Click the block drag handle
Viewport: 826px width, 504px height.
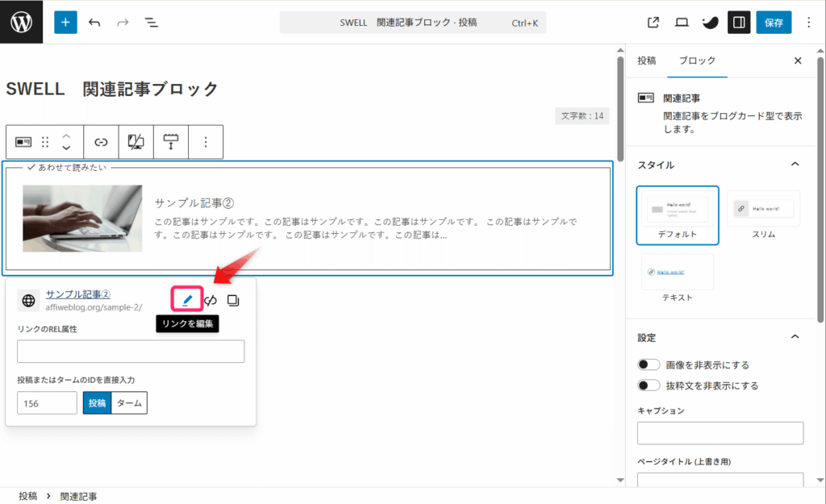pos(45,142)
